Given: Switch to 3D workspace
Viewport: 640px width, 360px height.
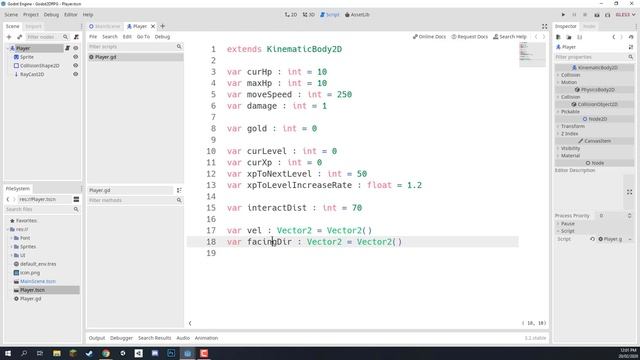Looking at the screenshot, I should 309,15.
